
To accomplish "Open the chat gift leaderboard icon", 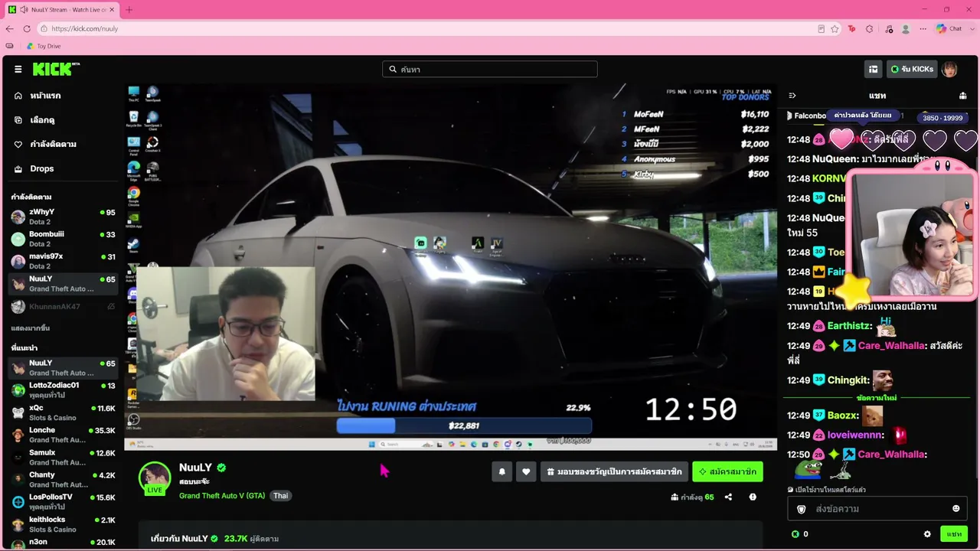I will point(962,96).
